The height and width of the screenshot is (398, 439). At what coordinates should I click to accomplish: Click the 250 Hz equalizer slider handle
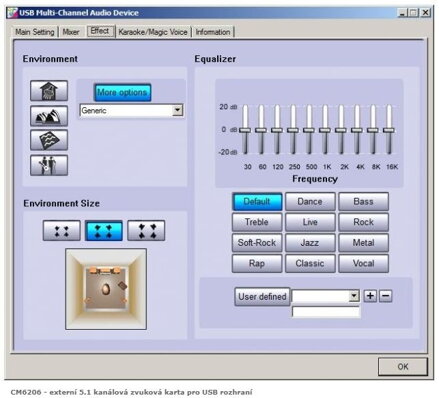tap(293, 130)
